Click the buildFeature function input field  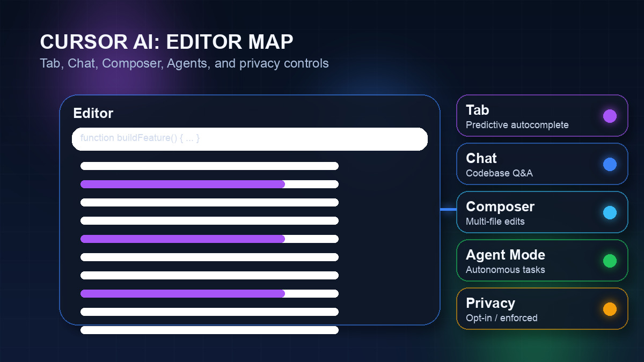click(250, 139)
